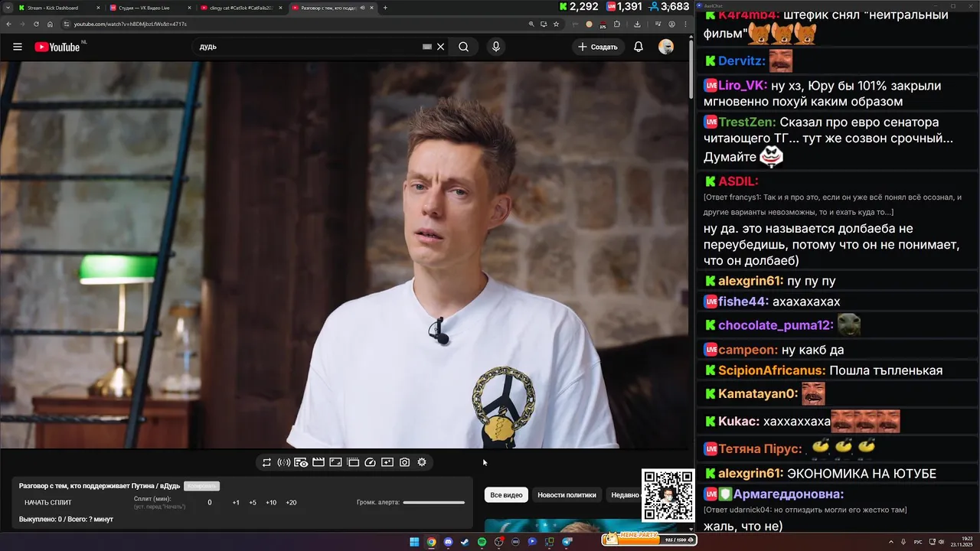Click the recommended video thumbnail below the chips

[x=582, y=525]
